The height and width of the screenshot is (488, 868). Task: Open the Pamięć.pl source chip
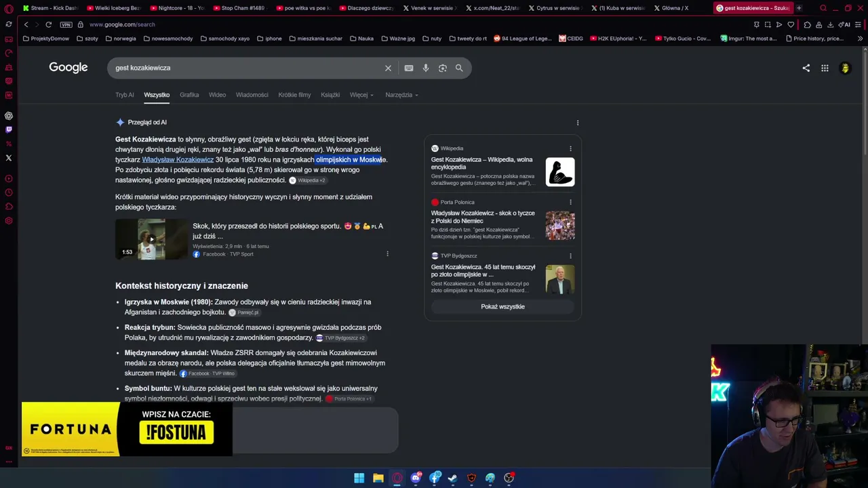(244, 312)
